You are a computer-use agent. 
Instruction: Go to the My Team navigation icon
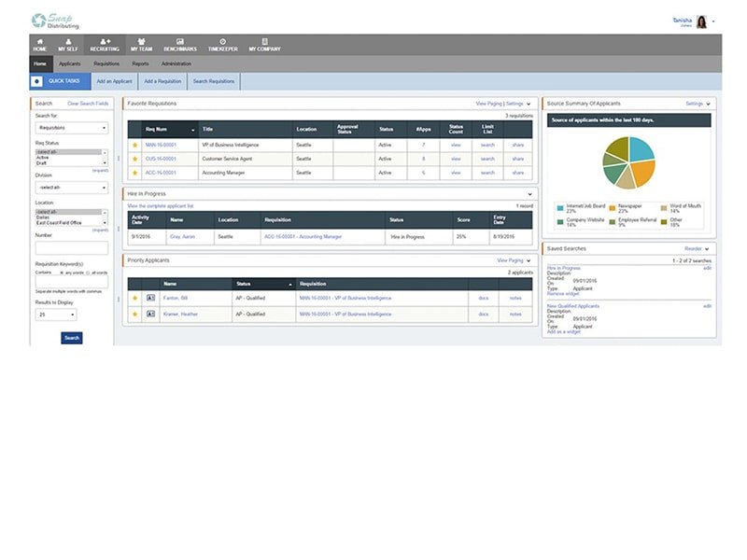[x=141, y=42]
